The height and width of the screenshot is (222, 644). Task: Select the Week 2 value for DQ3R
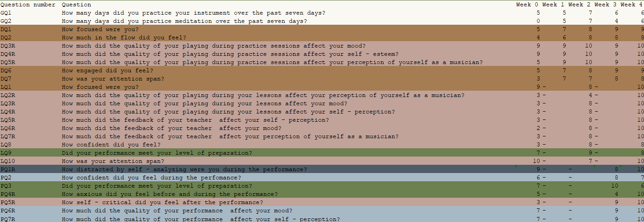[x=588, y=46]
